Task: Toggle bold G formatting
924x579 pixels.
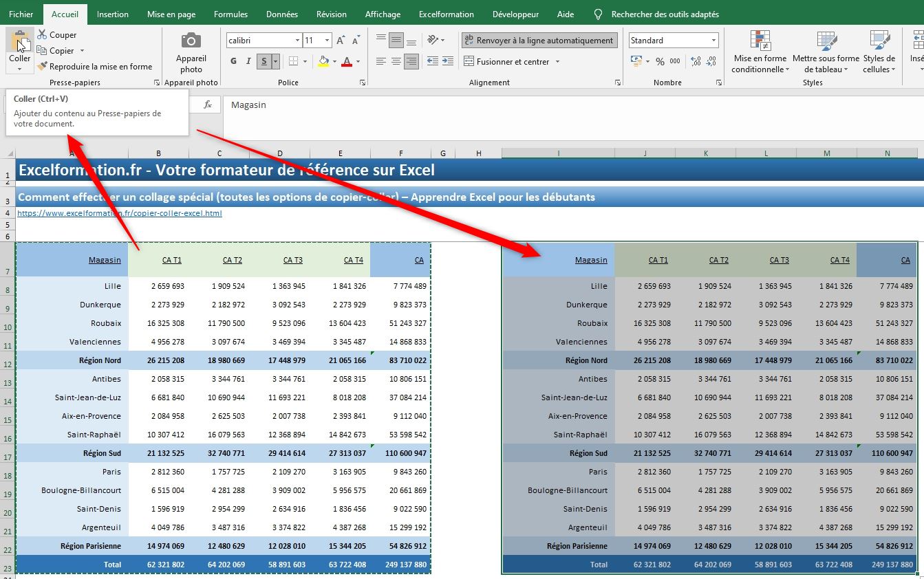Action: pos(233,61)
